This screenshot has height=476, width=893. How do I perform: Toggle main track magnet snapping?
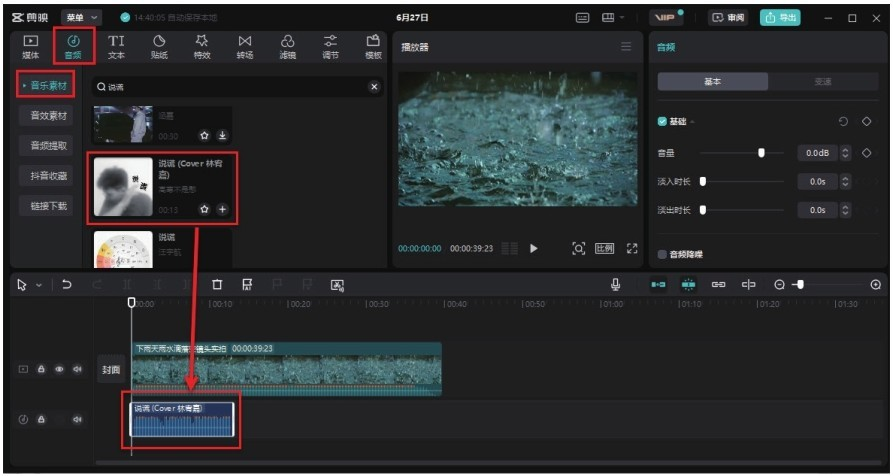pyautogui.click(x=658, y=285)
